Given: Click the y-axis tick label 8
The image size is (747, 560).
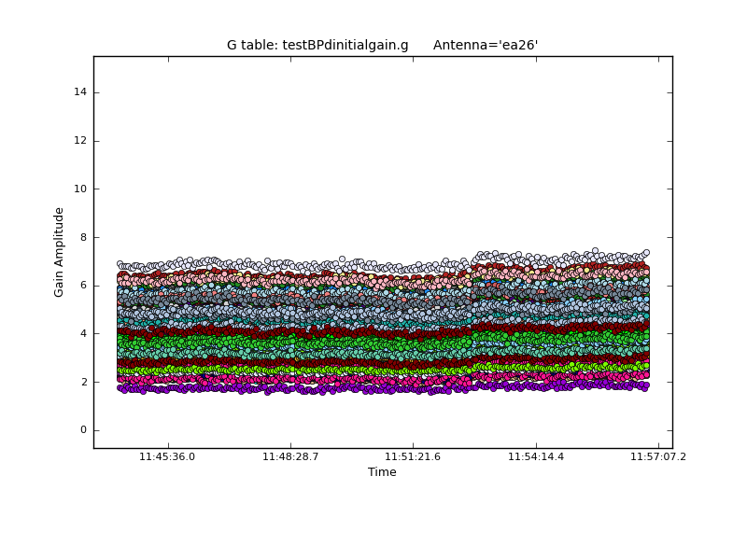Looking at the screenshot, I should [x=83, y=237].
